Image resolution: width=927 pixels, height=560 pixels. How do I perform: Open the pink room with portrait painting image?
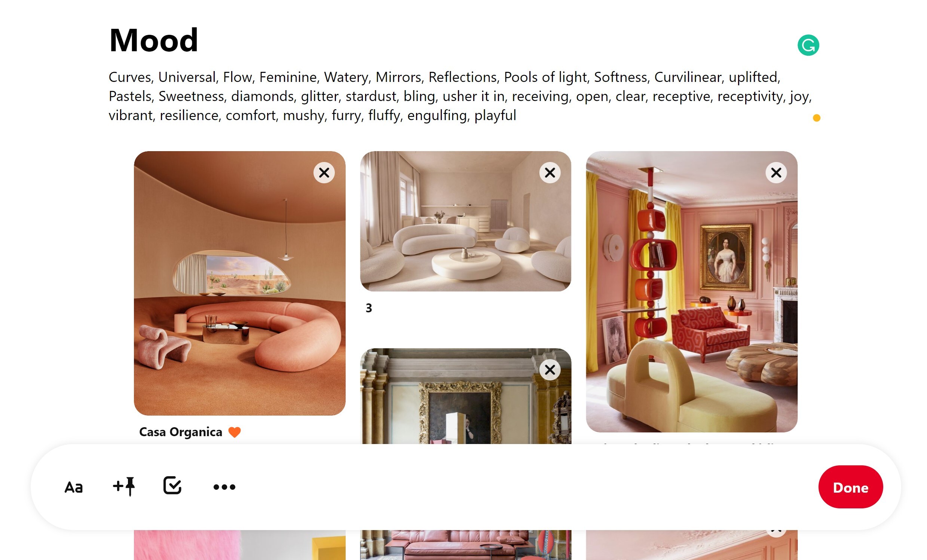(691, 291)
